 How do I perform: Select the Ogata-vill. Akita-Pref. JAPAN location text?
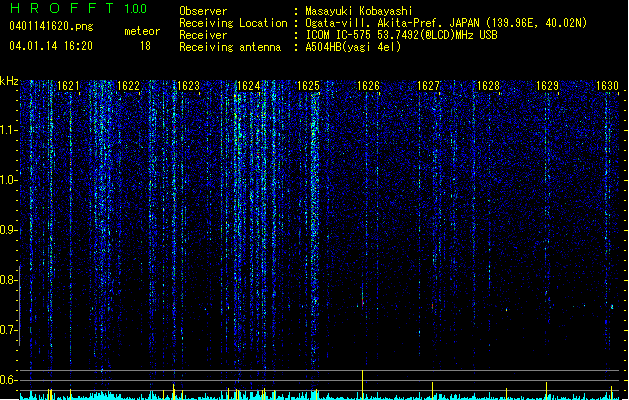pos(446,23)
